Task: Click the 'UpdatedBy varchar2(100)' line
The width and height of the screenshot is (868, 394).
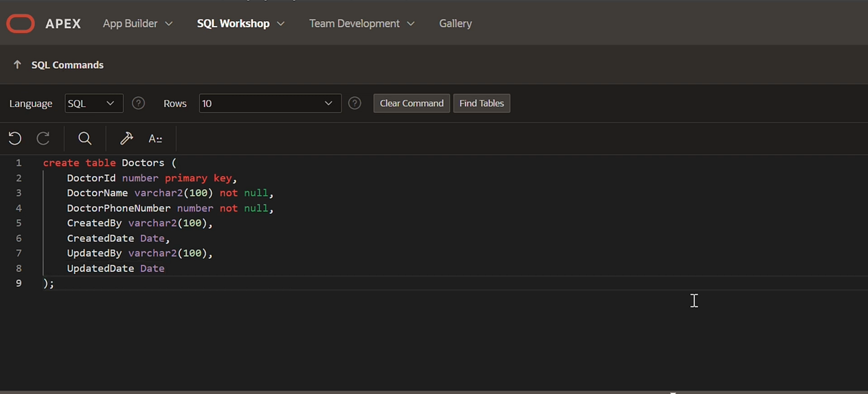Action: (x=140, y=254)
